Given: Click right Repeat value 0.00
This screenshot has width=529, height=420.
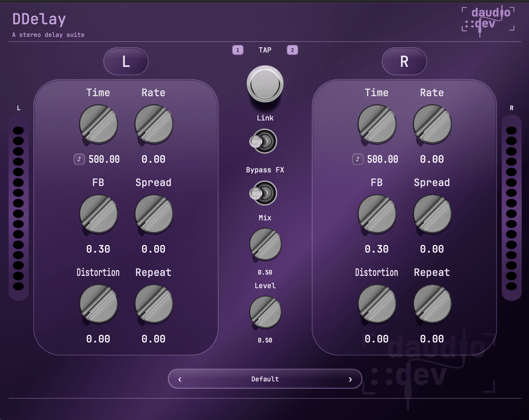Looking at the screenshot, I should coord(432,339).
